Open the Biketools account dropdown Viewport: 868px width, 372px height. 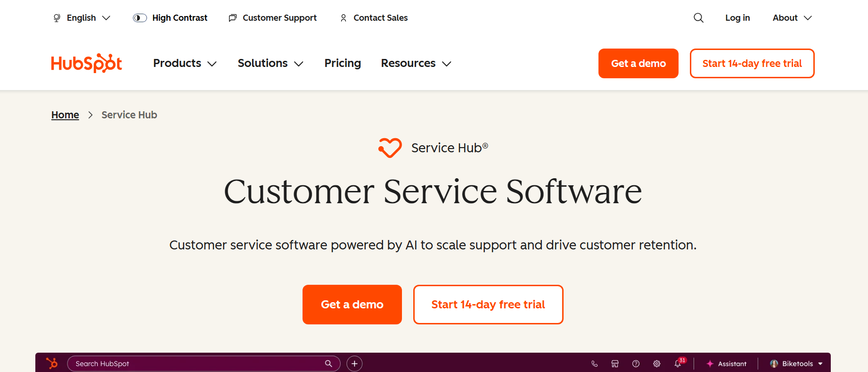(796, 364)
